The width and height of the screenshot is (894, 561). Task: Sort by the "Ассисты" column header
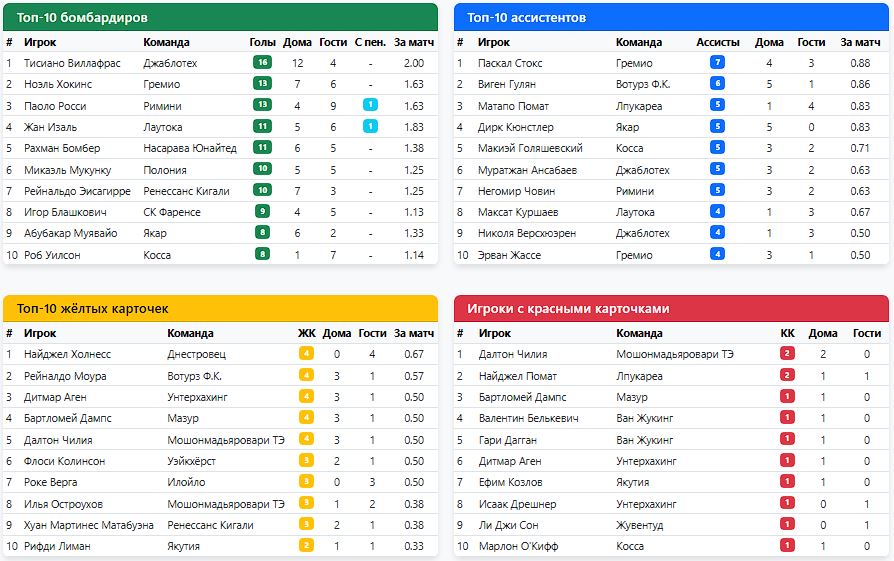717,42
